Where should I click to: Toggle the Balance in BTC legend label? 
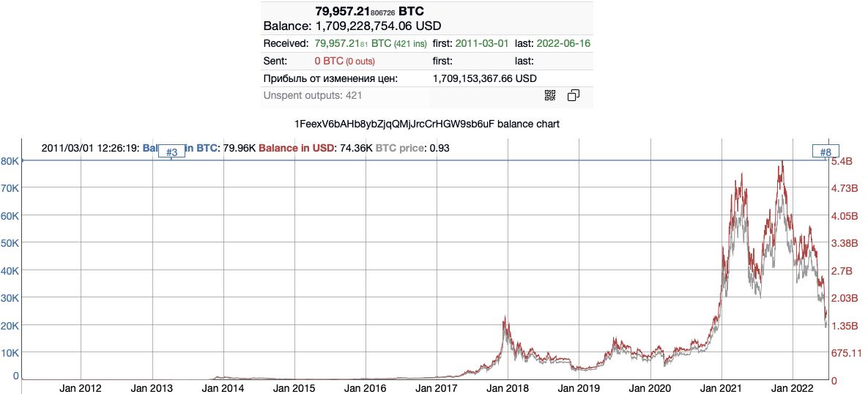[181, 149]
